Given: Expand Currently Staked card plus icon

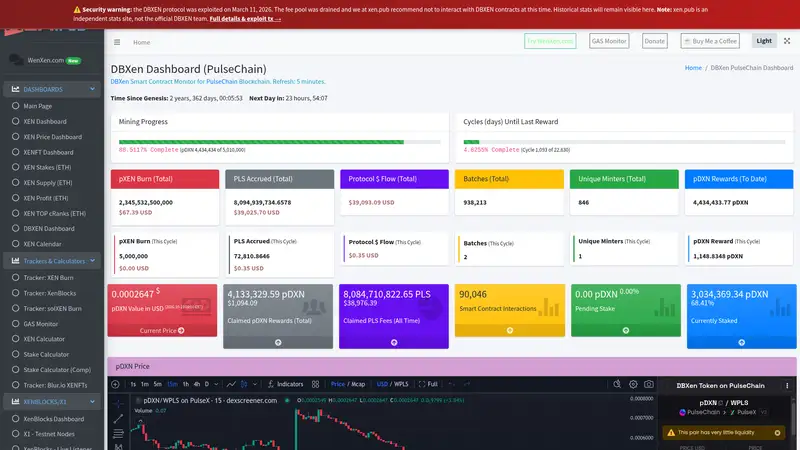Looking at the screenshot, I should pos(741,342).
